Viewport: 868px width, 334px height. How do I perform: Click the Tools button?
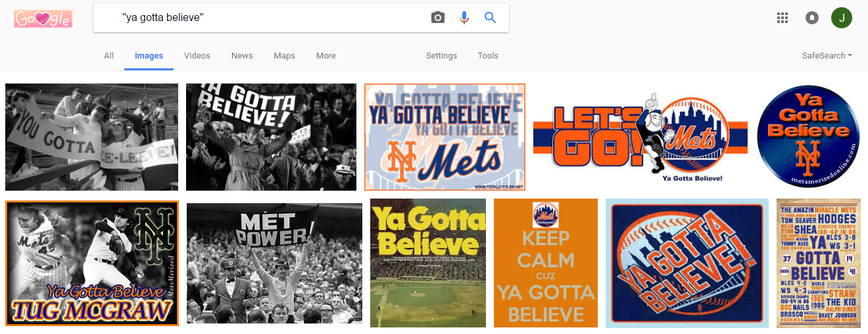tap(488, 56)
